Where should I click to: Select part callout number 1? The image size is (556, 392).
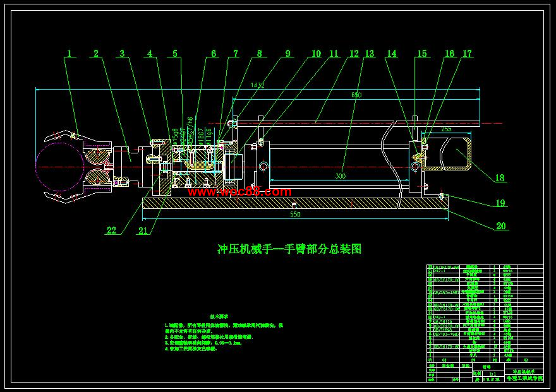(69, 54)
